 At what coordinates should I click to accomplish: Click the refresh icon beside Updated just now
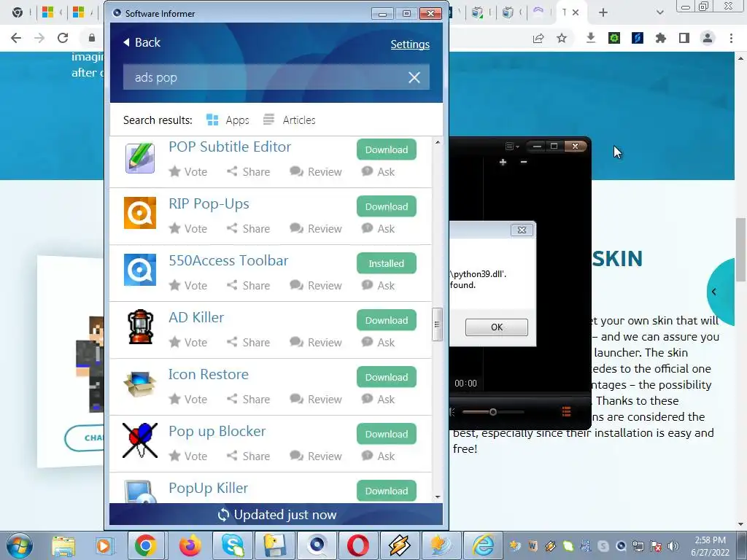[x=223, y=515]
